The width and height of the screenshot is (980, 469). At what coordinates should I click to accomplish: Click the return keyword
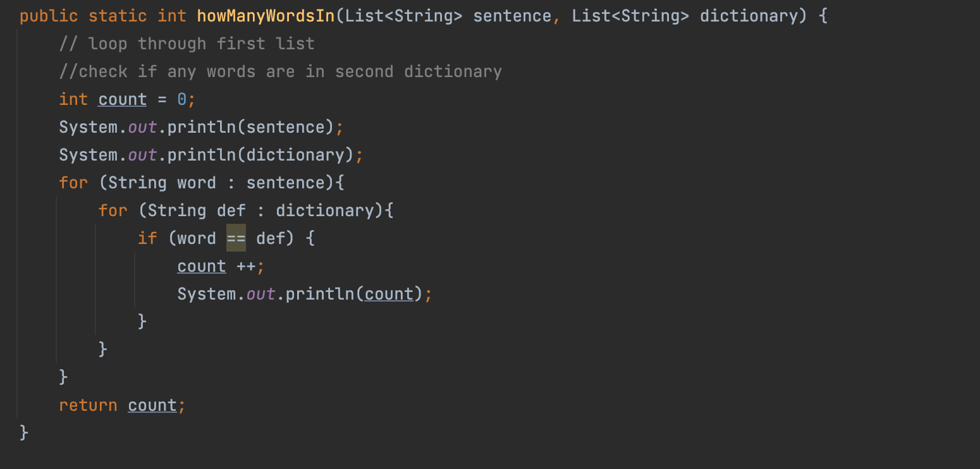tap(88, 405)
